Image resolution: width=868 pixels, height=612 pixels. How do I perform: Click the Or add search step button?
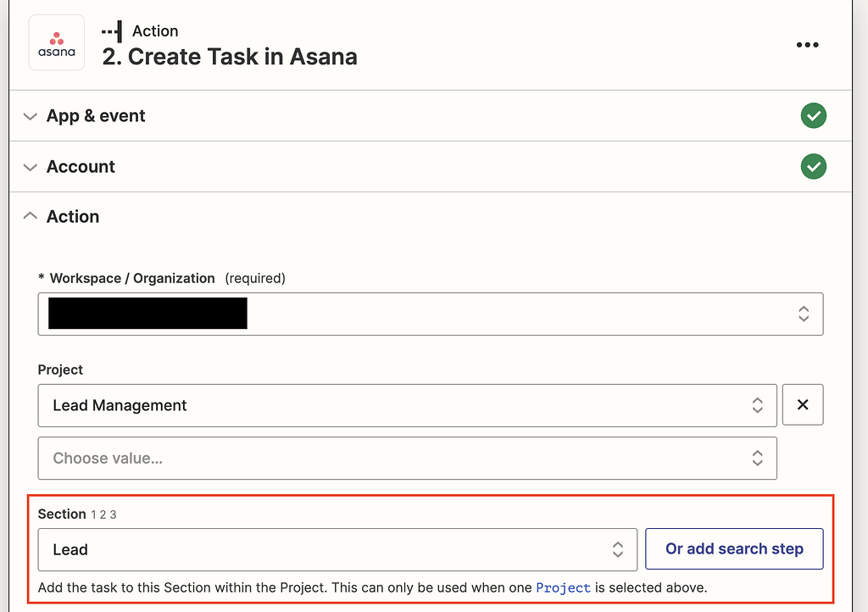tap(734, 549)
